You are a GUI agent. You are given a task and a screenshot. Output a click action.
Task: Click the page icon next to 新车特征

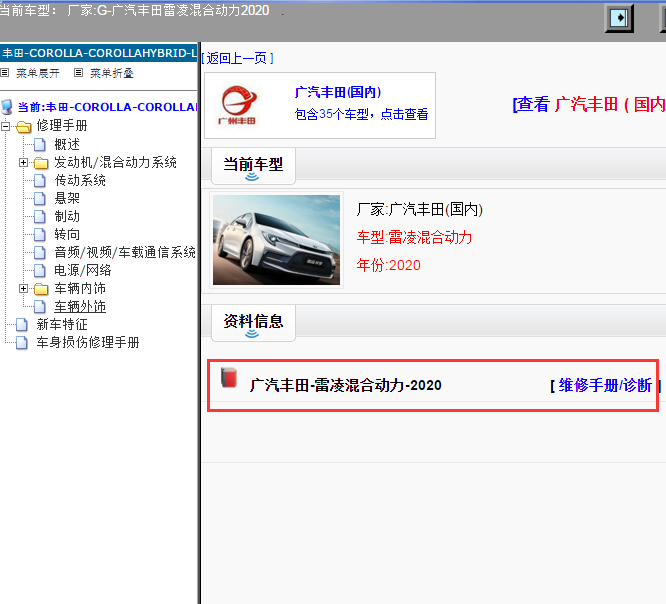[23, 325]
